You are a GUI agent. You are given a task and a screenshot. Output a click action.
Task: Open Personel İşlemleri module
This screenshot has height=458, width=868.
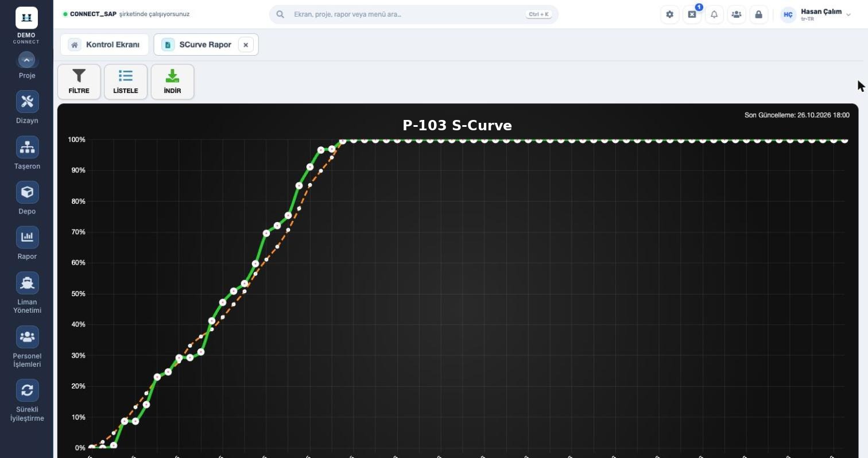click(27, 347)
